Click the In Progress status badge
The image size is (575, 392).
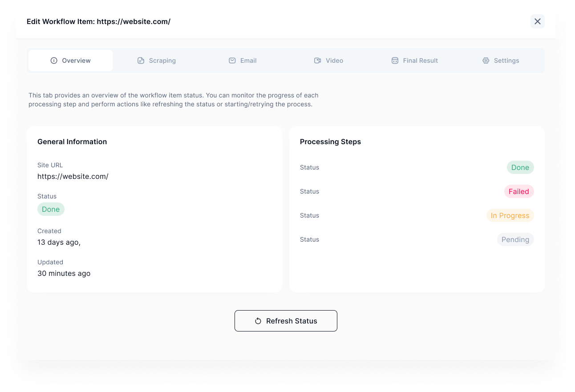coord(510,215)
